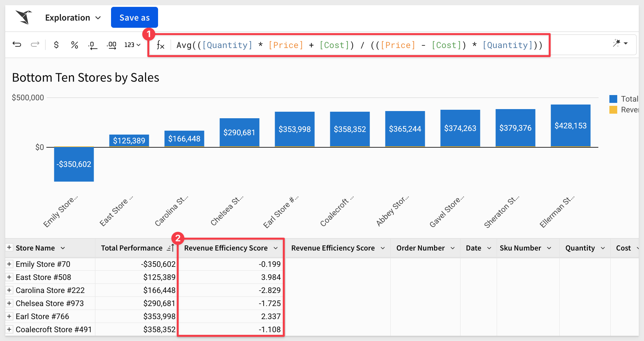Image resolution: width=644 pixels, height=341 pixels.
Task: Open the magic wand formula assistant
Action: (617, 43)
